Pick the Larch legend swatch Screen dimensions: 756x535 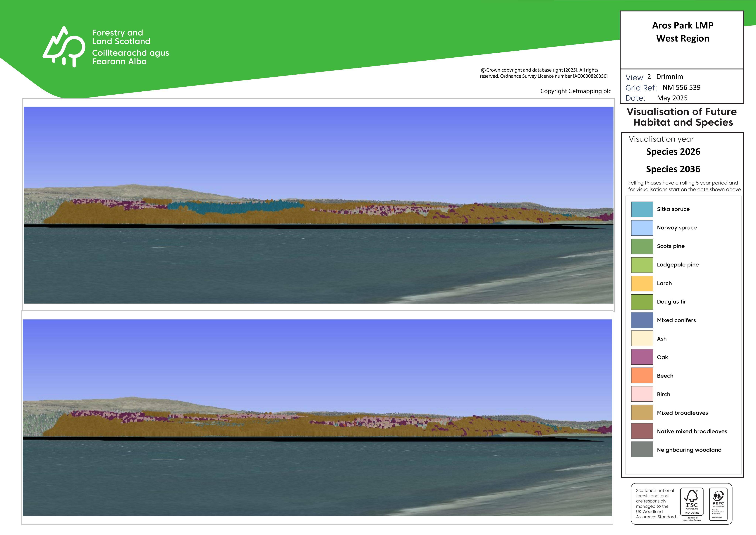(x=642, y=283)
